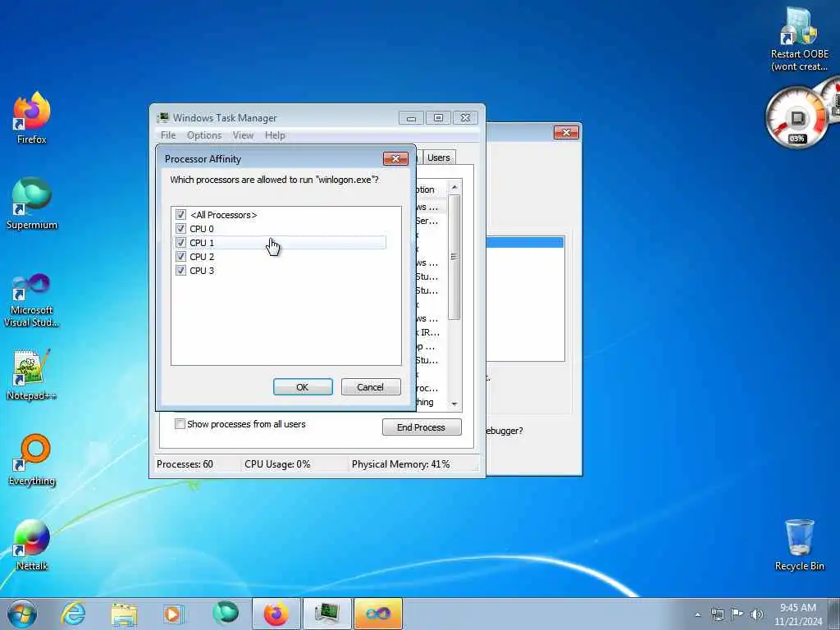The height and width of the screenshot is (630, 840).
Task: Uncheck the CPU 0 checkbox
Action: pos(180,228)
